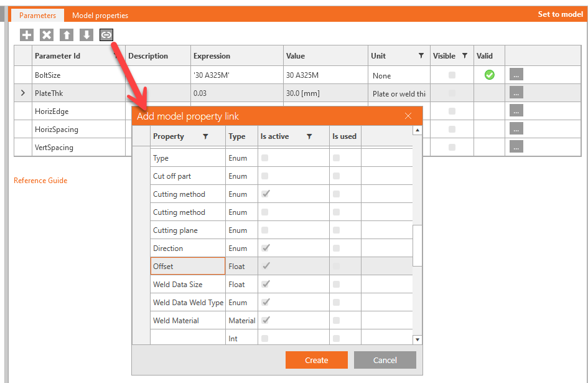The width and height of the screenshot is (588, 383).
Task: Click the 30.0 [mm] value cell
Action: click(x=325, y=93)
